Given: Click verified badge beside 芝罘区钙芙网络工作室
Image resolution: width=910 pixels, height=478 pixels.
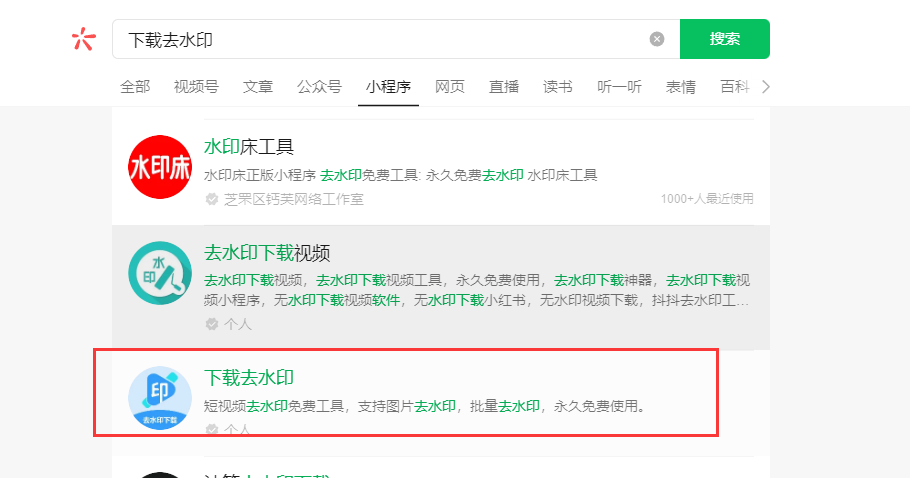Looking at the screenshot, I should (x=212, y=200).
